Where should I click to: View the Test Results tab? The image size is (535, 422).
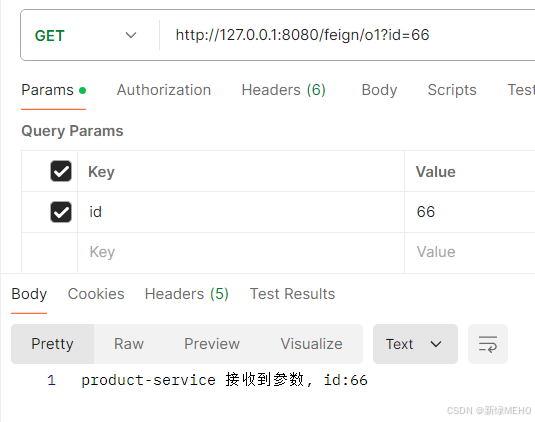pyautogui.click(x=292, y=294)
